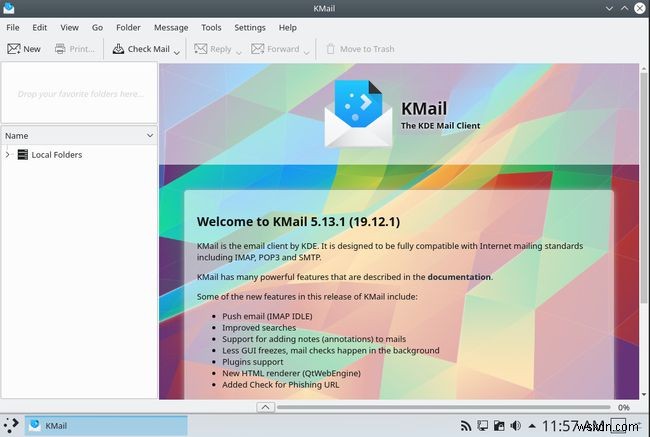650x437 pixels.
Task: Click the 'Push email (IMAP IDLE)' text
Action: point(267,316)
